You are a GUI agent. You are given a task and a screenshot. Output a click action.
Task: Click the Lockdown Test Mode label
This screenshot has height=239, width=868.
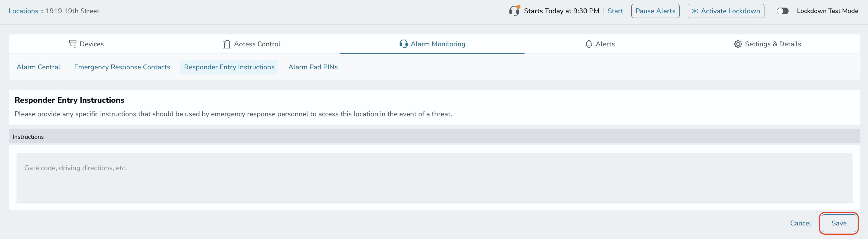828,11
